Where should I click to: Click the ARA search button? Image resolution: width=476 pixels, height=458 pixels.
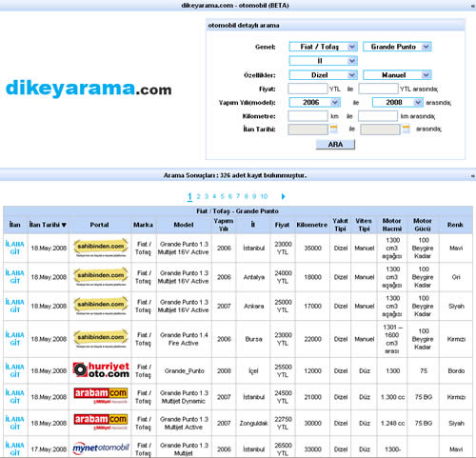coord(335,145)
